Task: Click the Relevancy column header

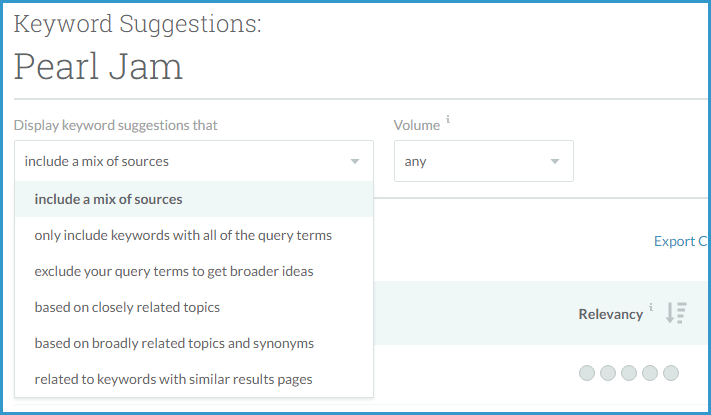Action: 610,314
